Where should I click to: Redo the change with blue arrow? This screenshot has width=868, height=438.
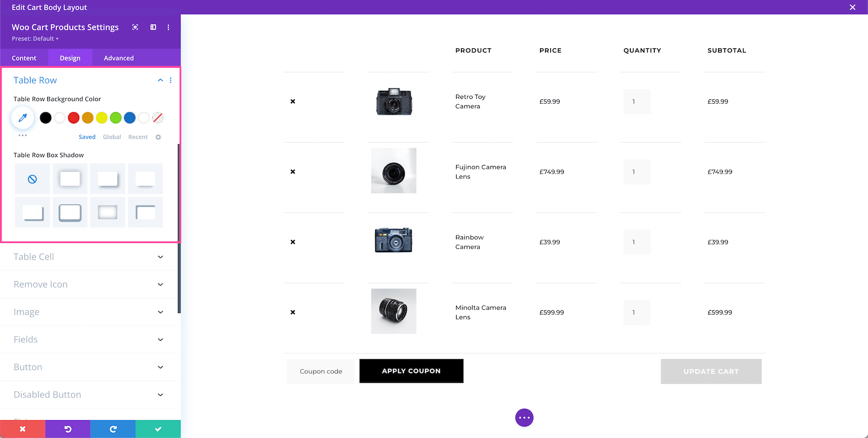(x=113, y=429)
